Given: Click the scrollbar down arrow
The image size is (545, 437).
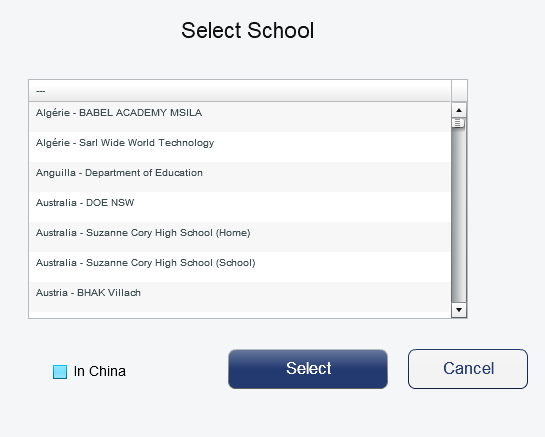Looking at the screenshot, I should click(x=459, y=310).
